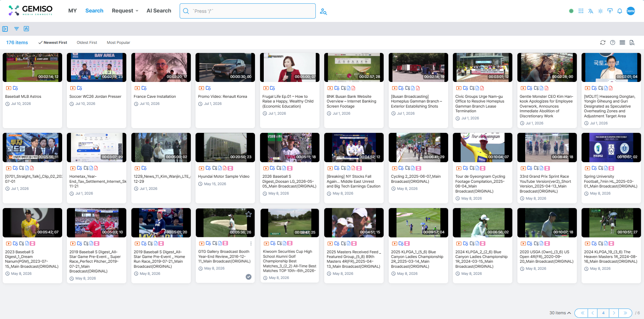Star the GTG Gallery Broadcast Booth item

pos(249,214)
